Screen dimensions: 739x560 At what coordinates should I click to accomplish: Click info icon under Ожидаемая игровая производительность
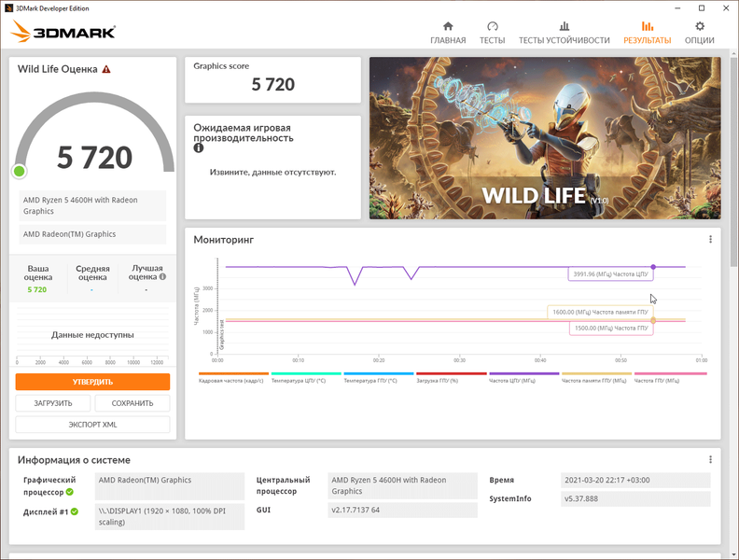[x=199, y=148]
